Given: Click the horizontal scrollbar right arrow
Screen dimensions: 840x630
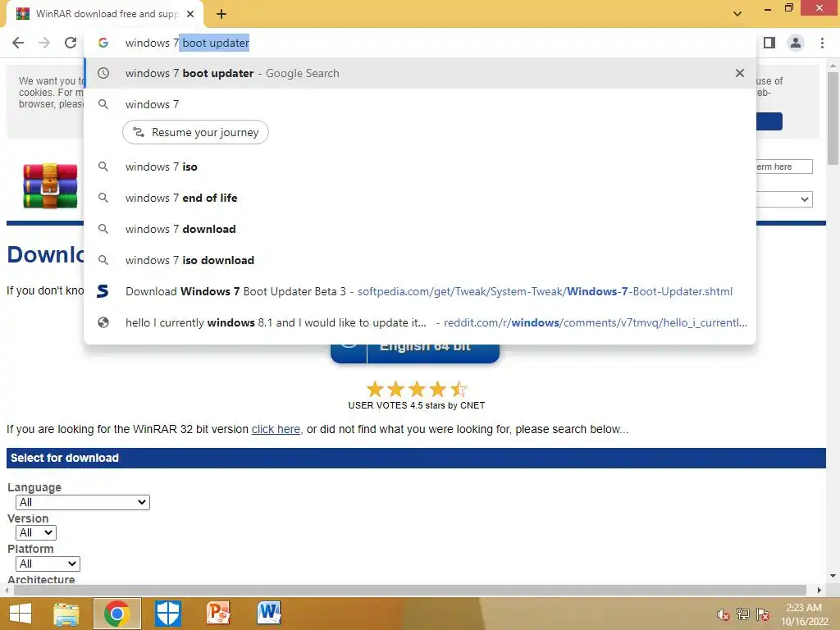Looking at the screenshot, I should (x=819, y=591).
